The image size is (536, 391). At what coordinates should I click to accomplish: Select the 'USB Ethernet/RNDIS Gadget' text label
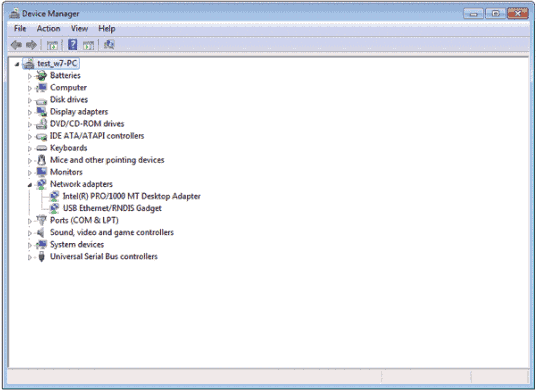click(112, 208)
